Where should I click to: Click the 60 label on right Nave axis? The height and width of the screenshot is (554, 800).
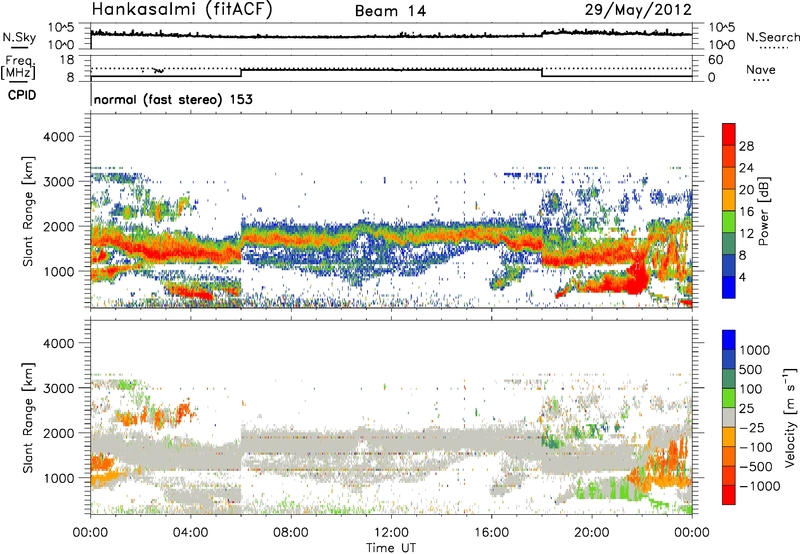point(715,60)
